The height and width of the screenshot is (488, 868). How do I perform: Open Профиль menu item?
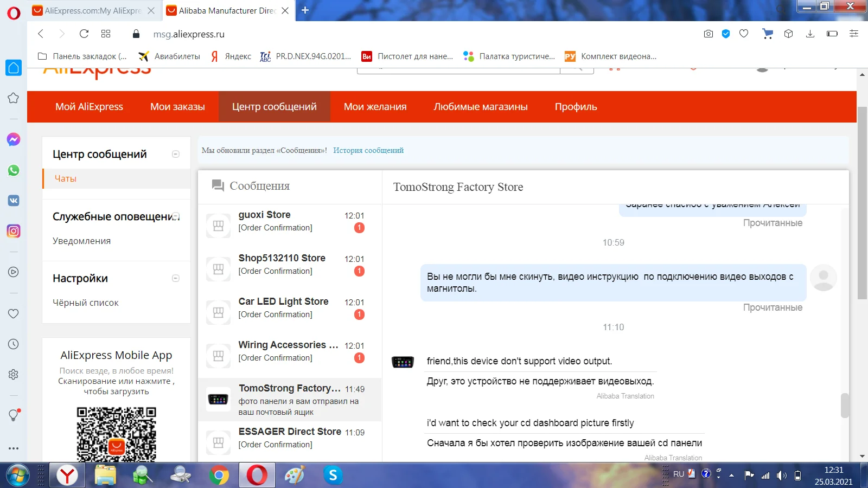tap(576, 107)
